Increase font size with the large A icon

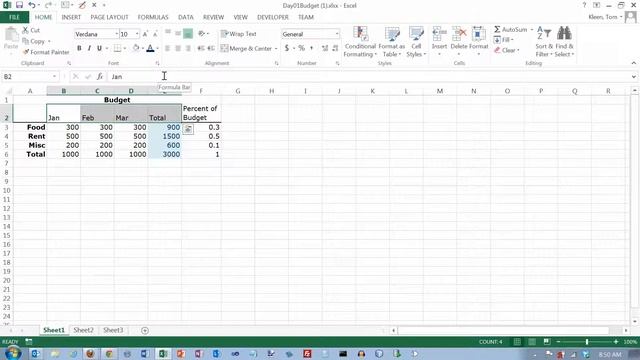click(x=145, y=34)
